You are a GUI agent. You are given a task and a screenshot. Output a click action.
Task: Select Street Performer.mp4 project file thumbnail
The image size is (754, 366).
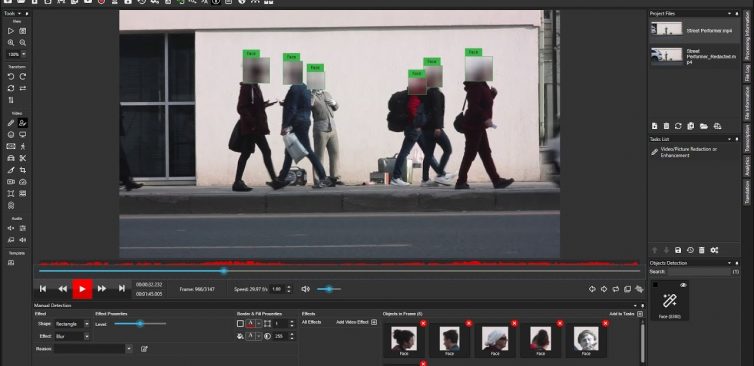[x=666, y=28]
